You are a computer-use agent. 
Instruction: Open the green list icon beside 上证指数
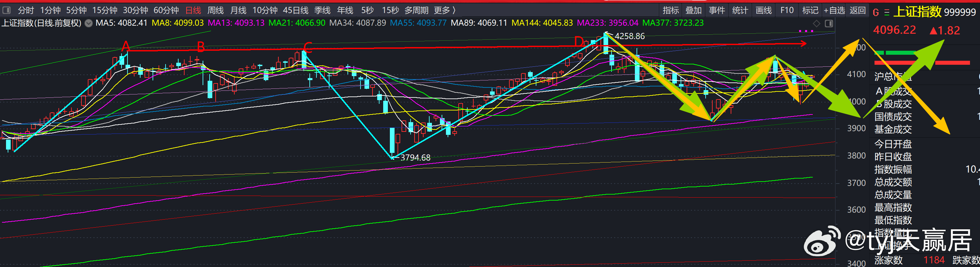(x=887, y=13)
